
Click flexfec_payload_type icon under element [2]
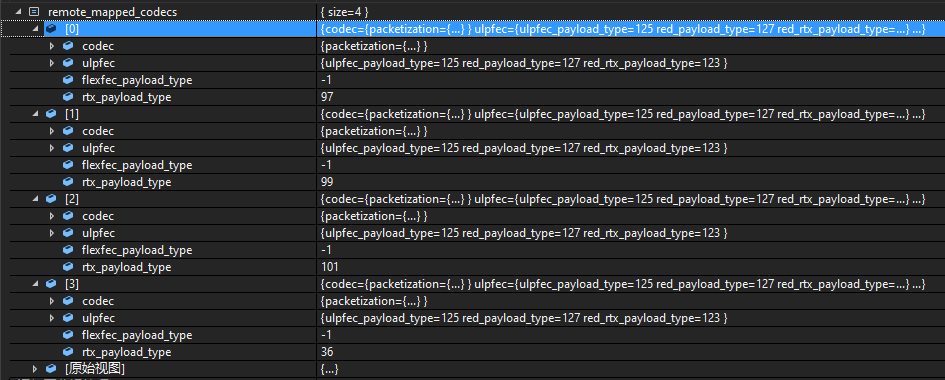pyautogui.click(x=68, y=250)
